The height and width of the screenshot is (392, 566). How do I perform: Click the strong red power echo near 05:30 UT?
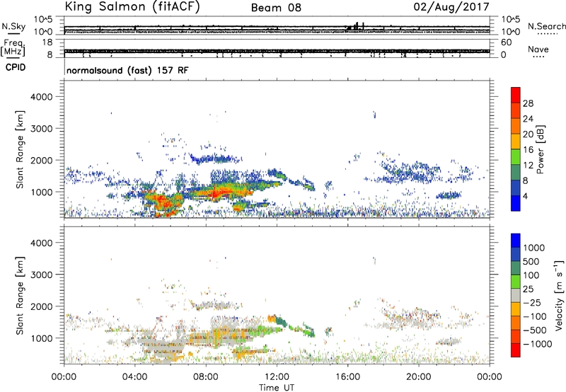pos(164,202)
